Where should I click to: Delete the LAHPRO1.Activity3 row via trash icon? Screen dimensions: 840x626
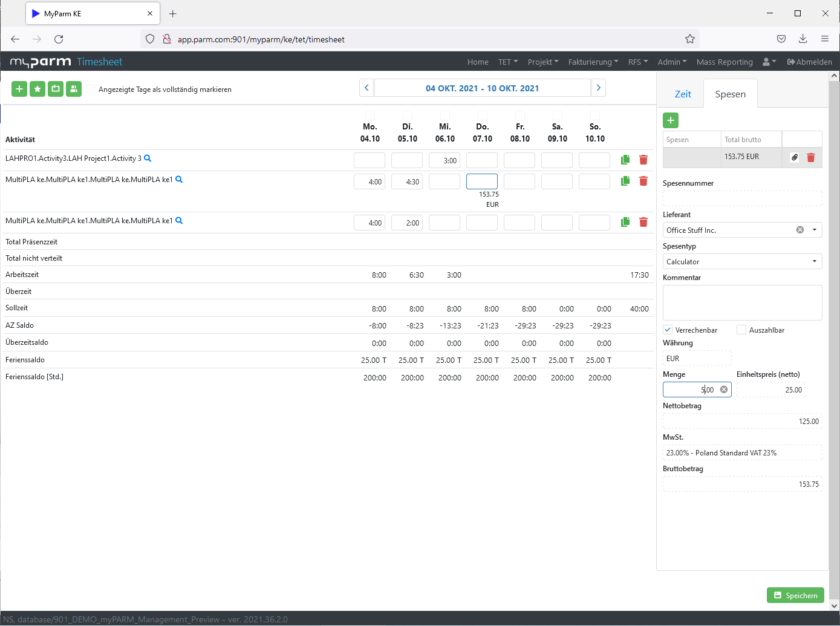[643, 160]
